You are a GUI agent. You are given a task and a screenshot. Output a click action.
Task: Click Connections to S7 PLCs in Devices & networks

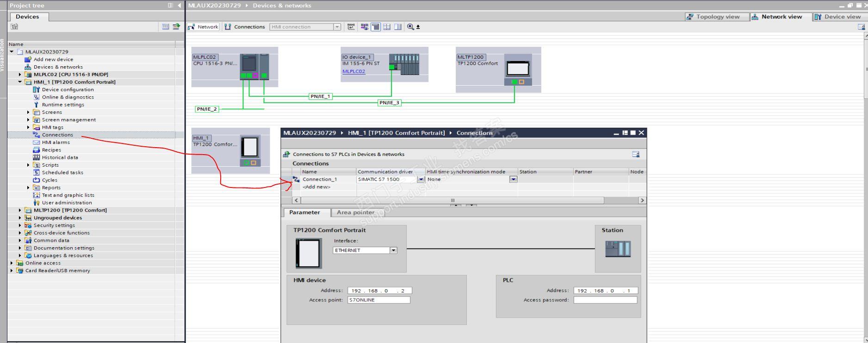pyautogui.click(x=348, y=154)
